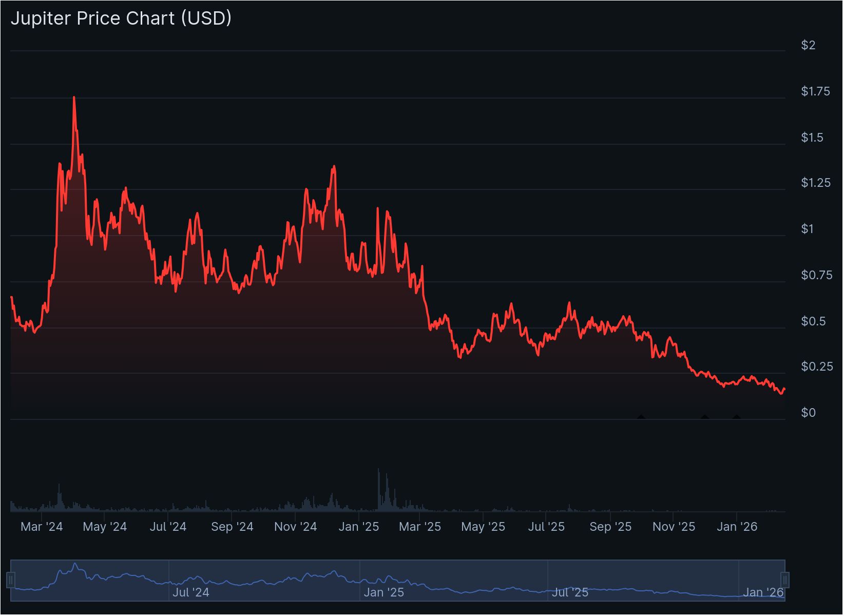Click the $0 price axis label
This screenshot has width=844, height=616.
tap(808, 413)
